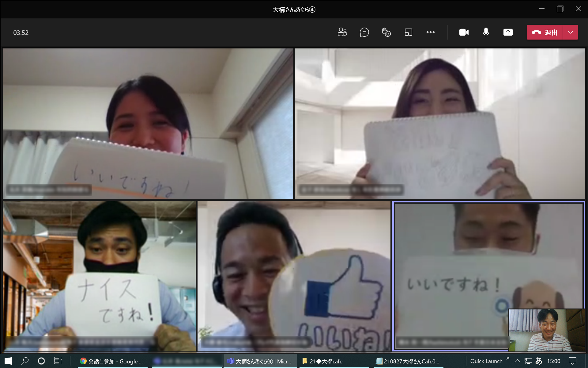Open the breakout rooms icon
Image resolution: width=588 pixels, height=368 pixels.
(x=408, y=32)
